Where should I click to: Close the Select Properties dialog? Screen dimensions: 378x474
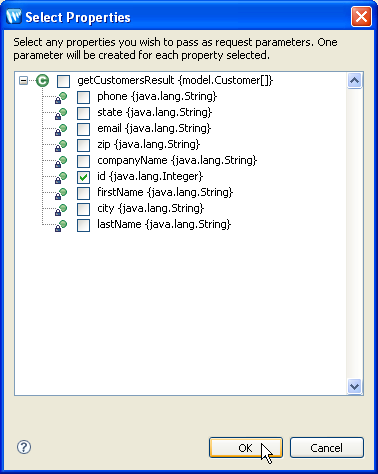click(361, 16)
